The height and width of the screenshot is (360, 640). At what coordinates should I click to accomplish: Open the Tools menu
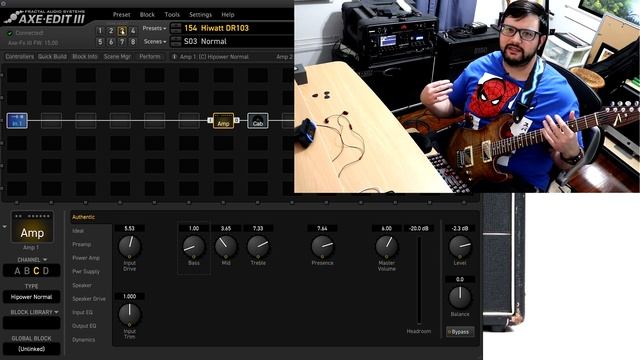[172, 15]
